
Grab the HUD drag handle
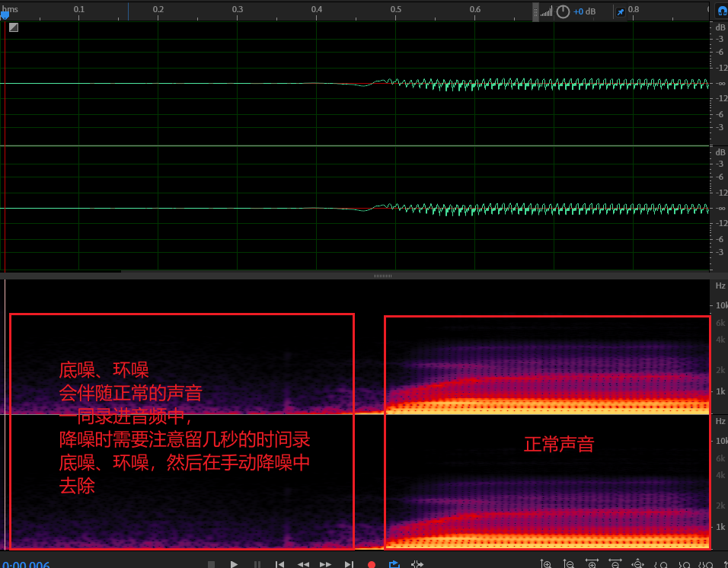535,12
